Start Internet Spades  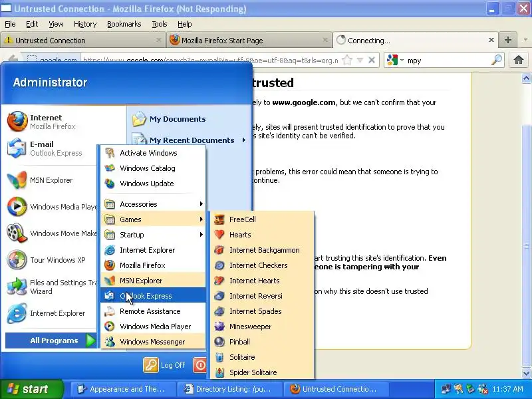coord(262,311)
